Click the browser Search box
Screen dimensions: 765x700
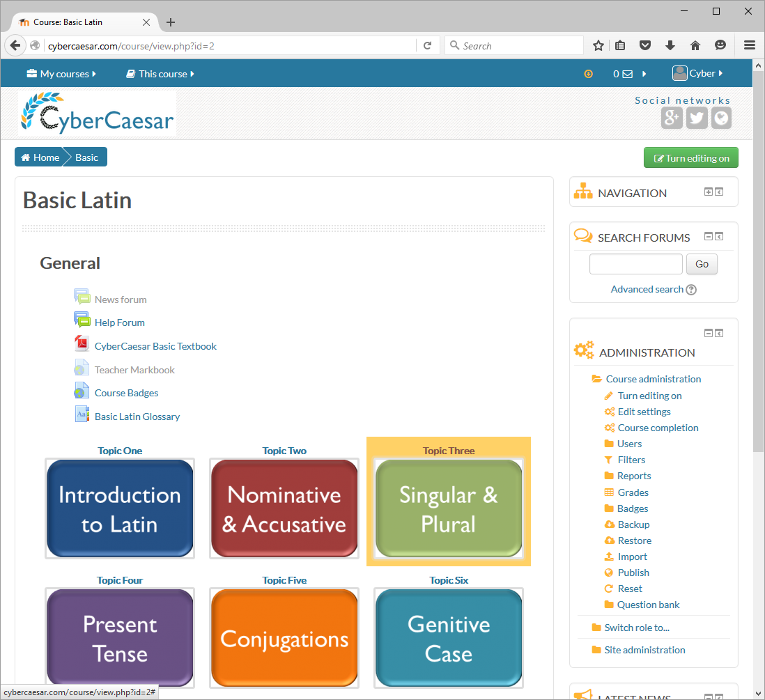pos(514,46)
